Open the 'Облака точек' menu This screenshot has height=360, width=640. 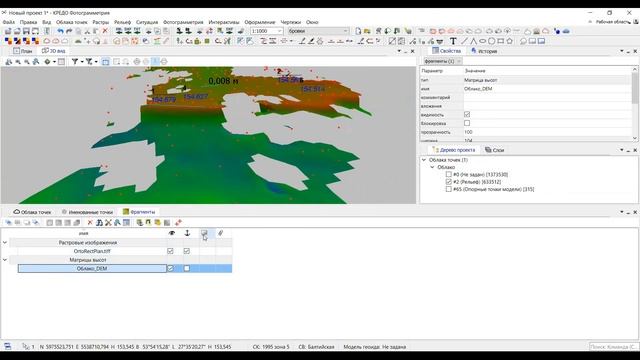click(72, 22)
